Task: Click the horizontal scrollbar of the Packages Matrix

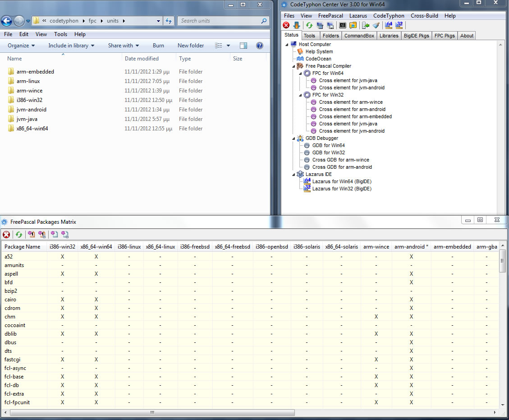Action: pyautogui.click(x=152, y=412)
